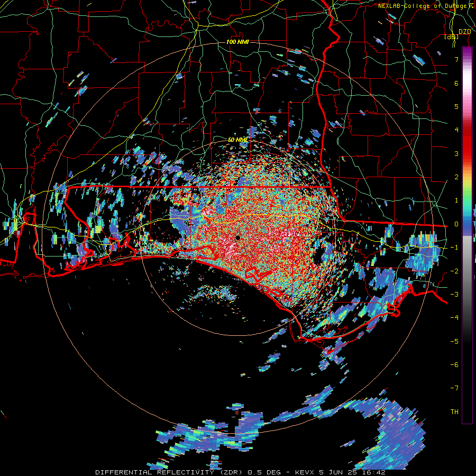
Task: Click the "1" tick on the color scale
Action: (456, 200)
